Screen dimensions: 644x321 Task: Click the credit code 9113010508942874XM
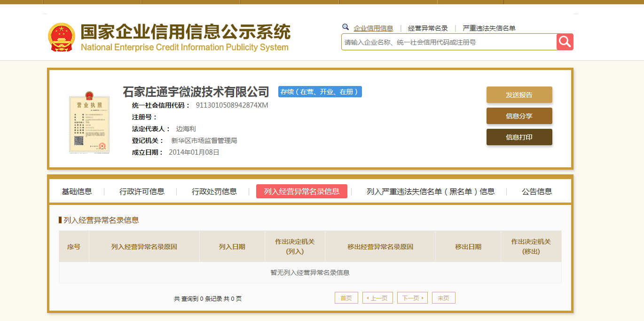point(232,105)
